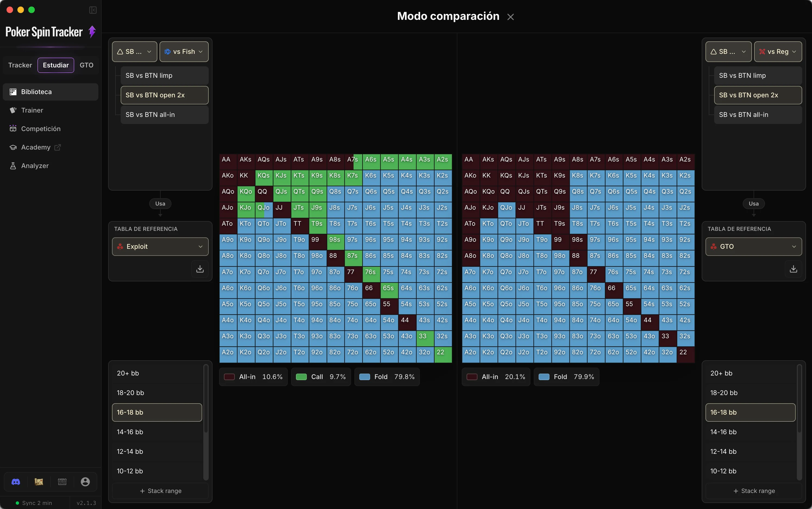Download the Exploit reference table
This screenshot has height=509, width=812.
(x=200, y=269)
